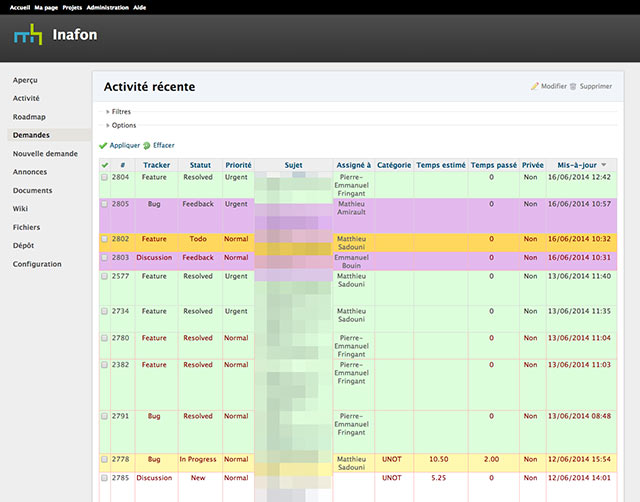Click the Effacer reload icon

point(147,145)
